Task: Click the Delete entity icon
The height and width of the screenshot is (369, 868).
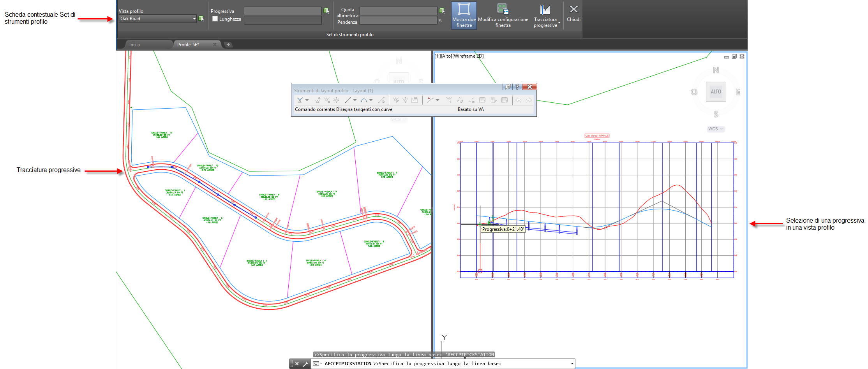Action: click(471, 100)
